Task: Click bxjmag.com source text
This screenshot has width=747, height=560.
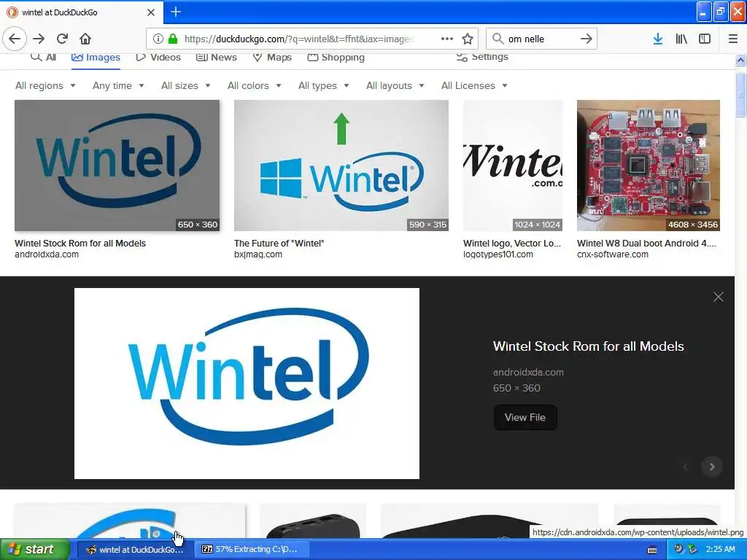Action: tap(258, 254)
